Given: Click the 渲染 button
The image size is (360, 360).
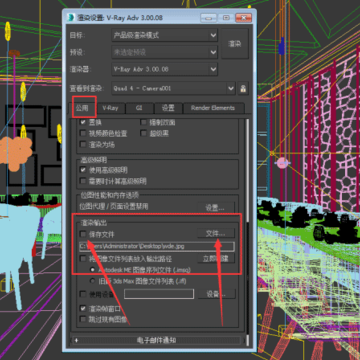Looking at the screenshot, I should pyautogui.click(x=235, y=44).
